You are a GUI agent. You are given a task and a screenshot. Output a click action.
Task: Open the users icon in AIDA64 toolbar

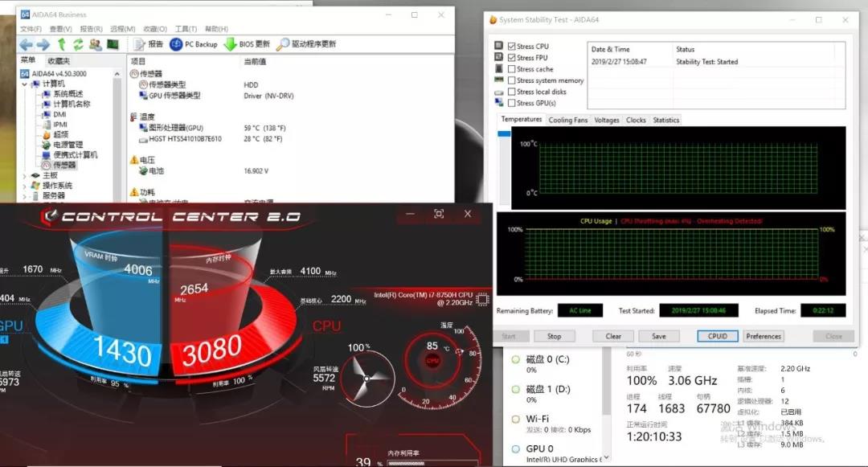point(95,44)
